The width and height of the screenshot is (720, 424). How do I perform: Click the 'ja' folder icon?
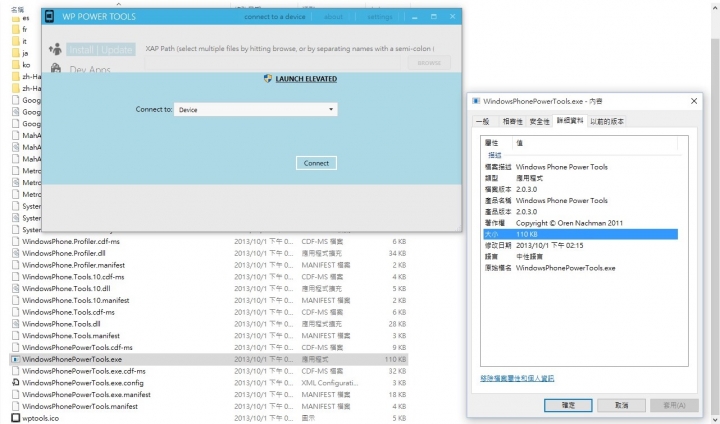(16, 53)
